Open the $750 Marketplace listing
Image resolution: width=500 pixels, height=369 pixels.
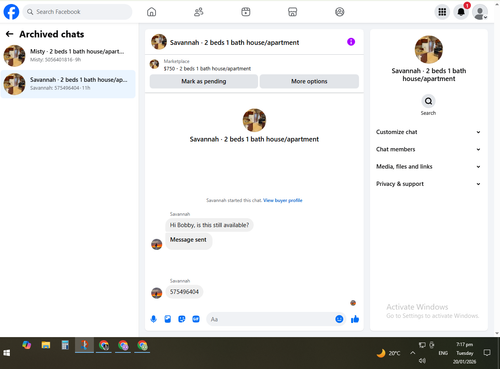(207, 65)
